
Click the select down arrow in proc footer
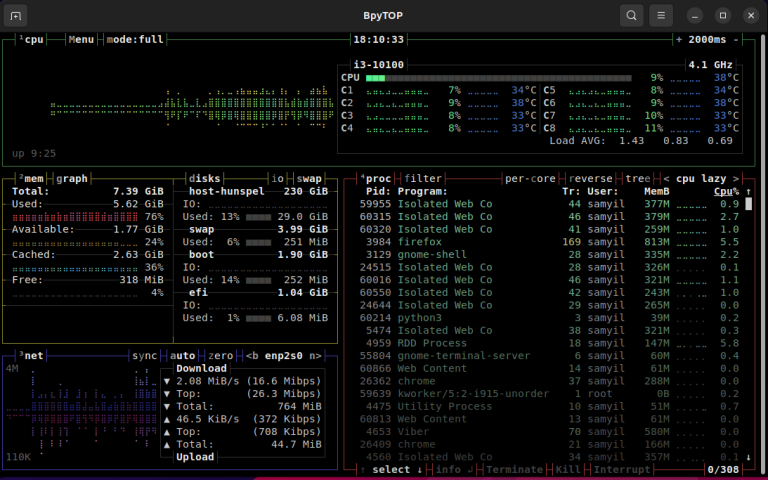[x=420, y=470]
